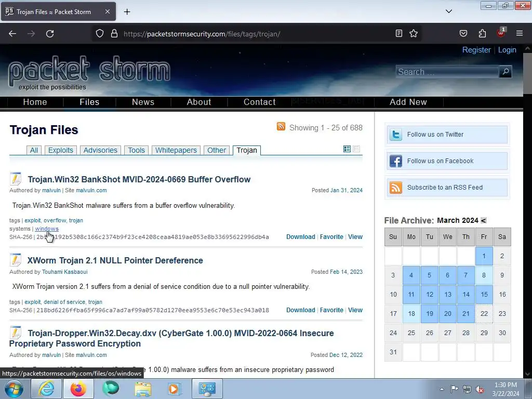Open the Firefox hamburger menu

click(x=520, y=33)
